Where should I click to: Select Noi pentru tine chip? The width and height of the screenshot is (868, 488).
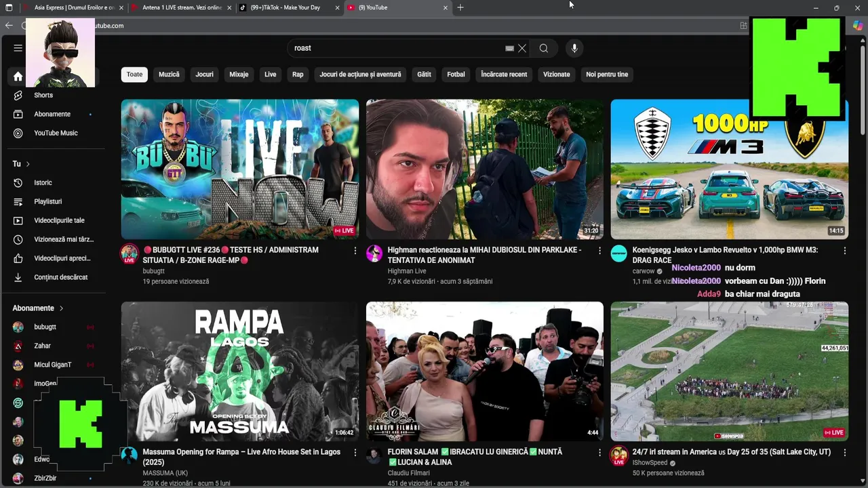click(x=607, y=75)
